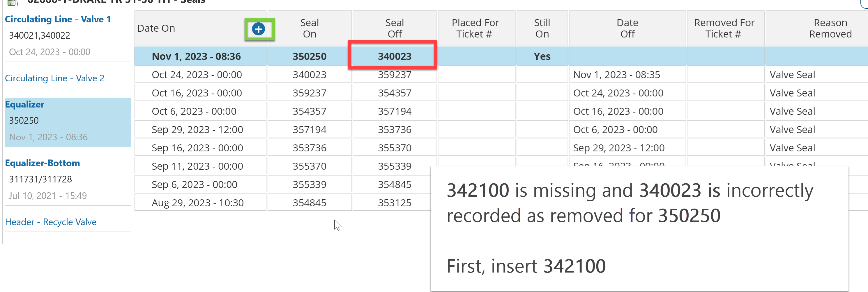The height and width of the screenshot is (292, 868).
Task: Select the Equalizer seal location
Action: coord(24,105)
